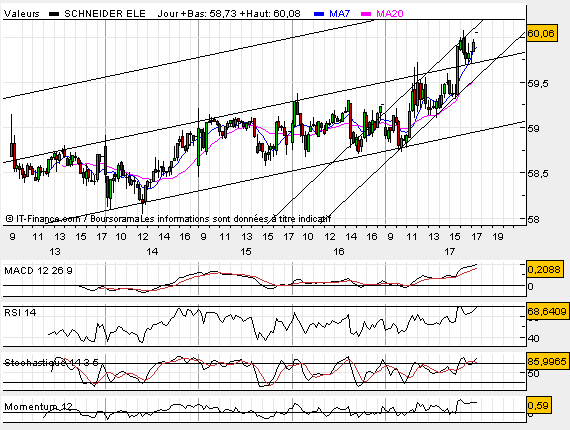Image resolution: width=570 pixels, height=430 pixels.
Task: Click the 58,5 price axis label
Action: (538, 174)
